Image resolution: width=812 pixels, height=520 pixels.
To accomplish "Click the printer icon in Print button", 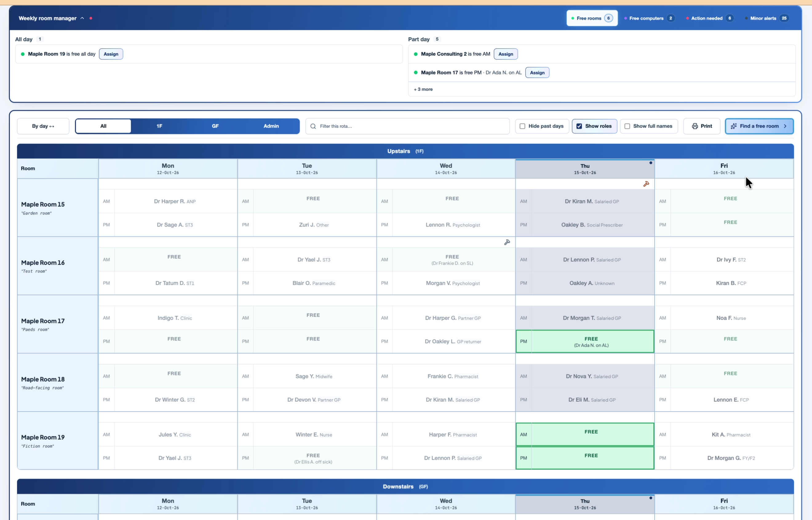I will click(x=695, y=126).
